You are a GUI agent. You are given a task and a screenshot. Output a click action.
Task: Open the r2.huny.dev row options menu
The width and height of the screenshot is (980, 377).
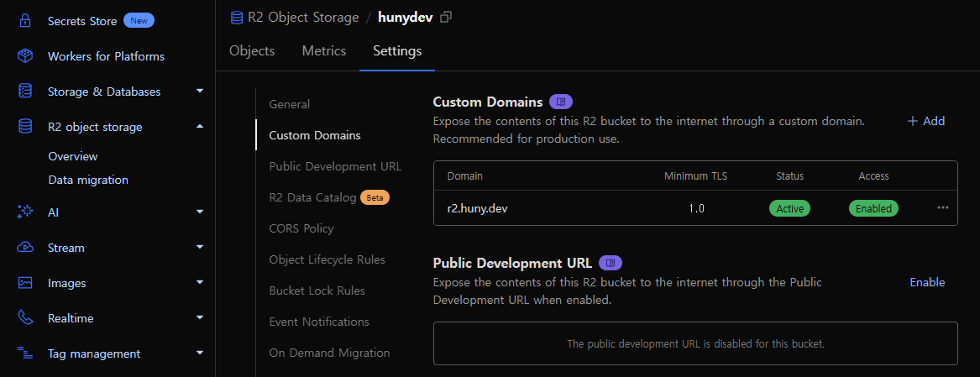pyautogui.click(x=943, y=208)
